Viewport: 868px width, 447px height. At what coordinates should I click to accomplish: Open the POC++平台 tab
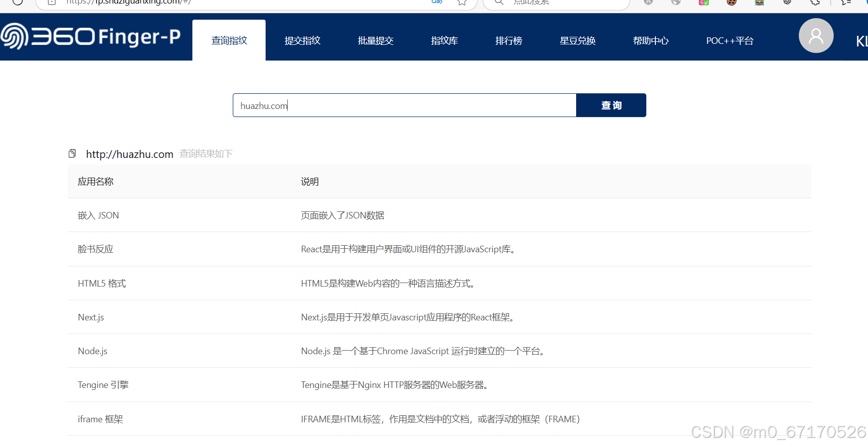point(730,40)
